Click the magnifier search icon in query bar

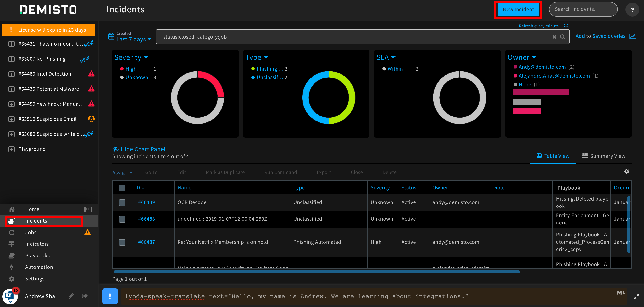tap(563, 37)
